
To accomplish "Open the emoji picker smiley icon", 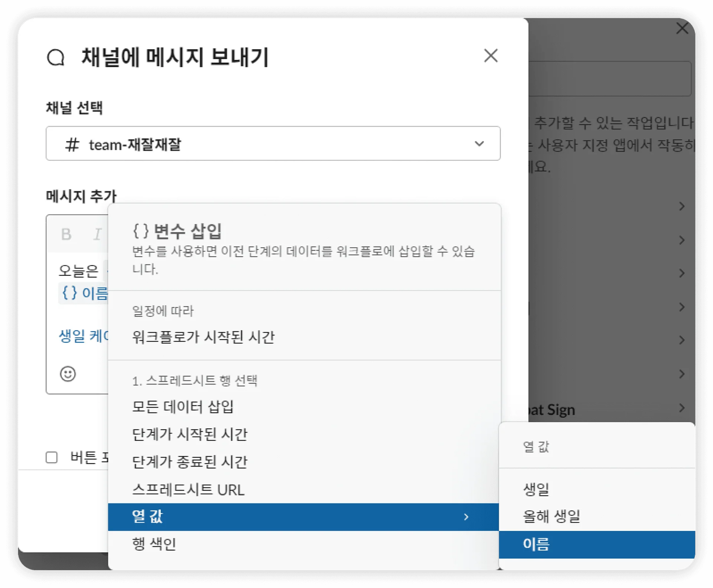I will [x=68, y=374].
